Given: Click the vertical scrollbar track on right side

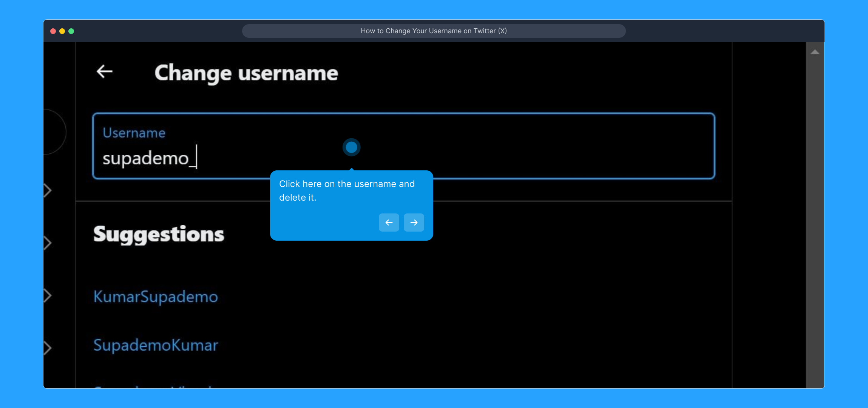Looking at the screenshot, I should (815, 227).
